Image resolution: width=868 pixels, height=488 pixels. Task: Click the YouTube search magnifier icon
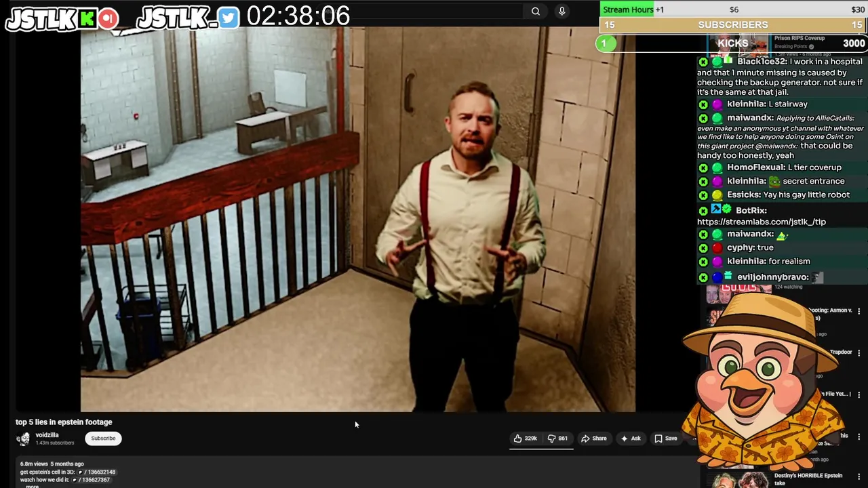(x=536, y=11)
